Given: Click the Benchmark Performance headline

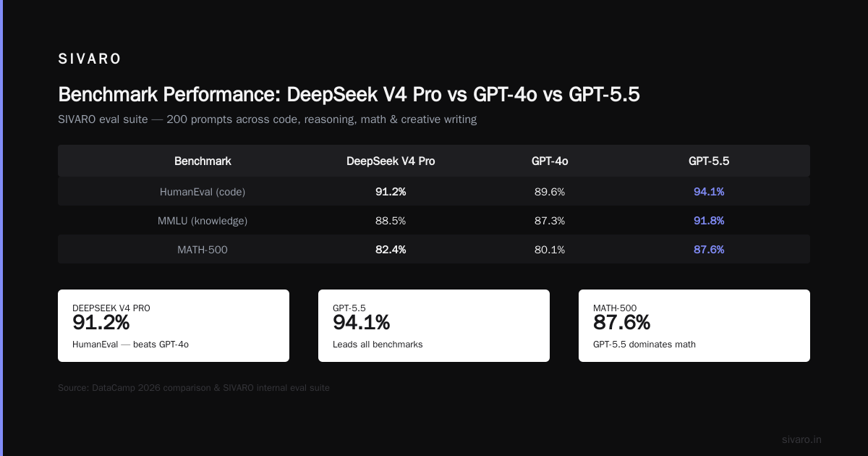Looking at the screenshot, I should click(x=349, y=95).
